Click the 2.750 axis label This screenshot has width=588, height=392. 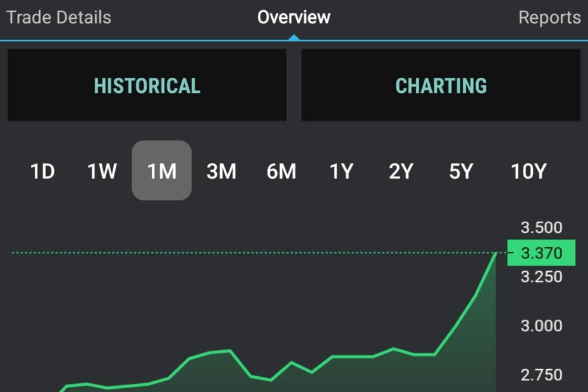click(x=541, y=375)
